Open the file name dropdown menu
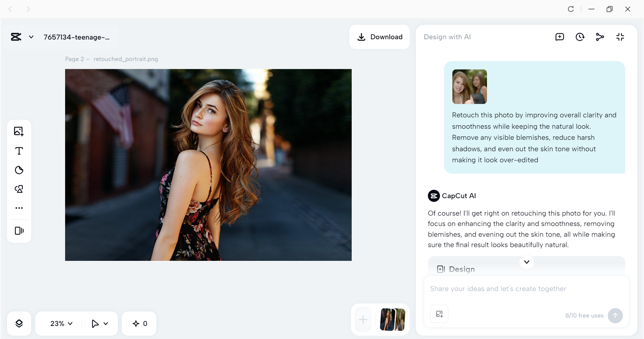This screenshot has height=339, width=644. pos(31,37)
